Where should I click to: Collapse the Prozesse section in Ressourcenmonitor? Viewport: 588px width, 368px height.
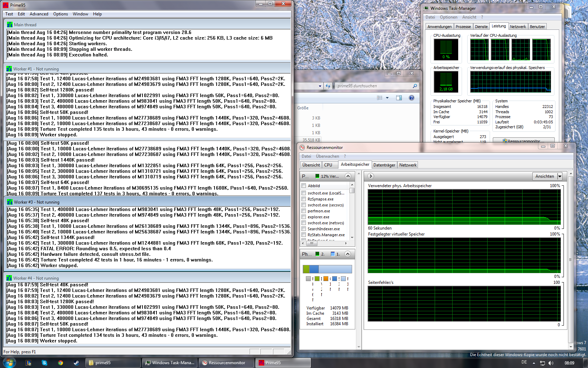tap(348, 176)
